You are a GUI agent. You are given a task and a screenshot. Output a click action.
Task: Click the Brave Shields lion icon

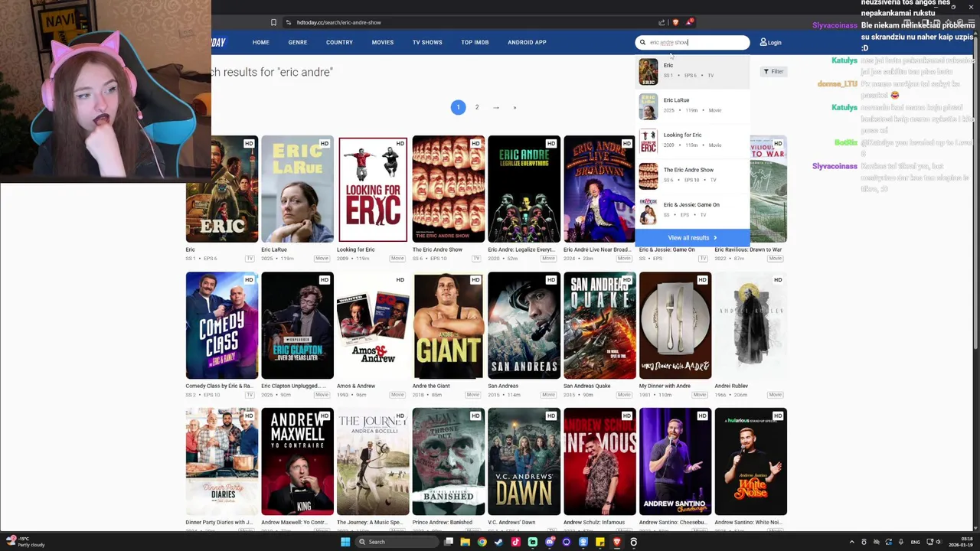click(675, 22)
